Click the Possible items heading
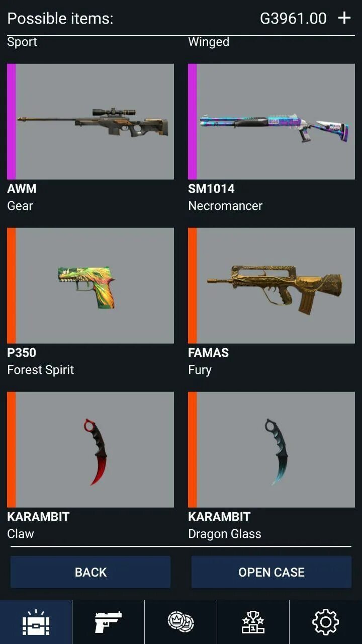362x644 pixels. [x=60, y=19]
